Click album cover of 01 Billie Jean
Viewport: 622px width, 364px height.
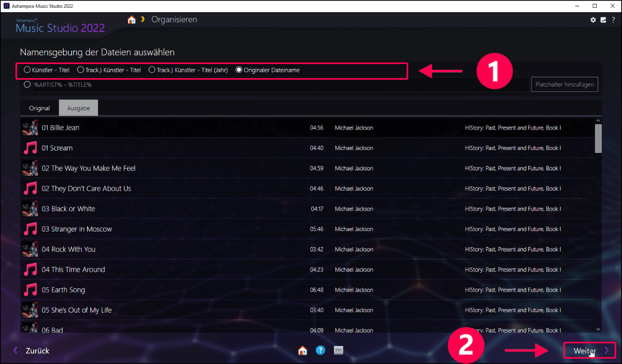click(30, 128)
